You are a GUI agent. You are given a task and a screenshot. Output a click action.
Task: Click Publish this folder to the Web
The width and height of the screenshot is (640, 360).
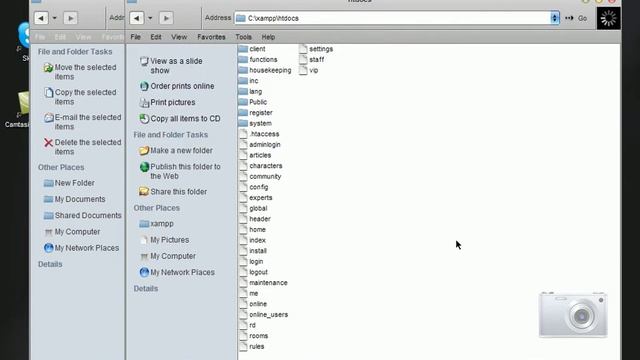point(180,171)
